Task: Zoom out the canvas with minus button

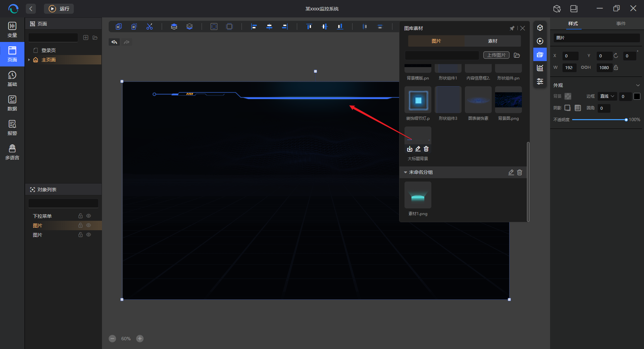Action: [112, 339]
